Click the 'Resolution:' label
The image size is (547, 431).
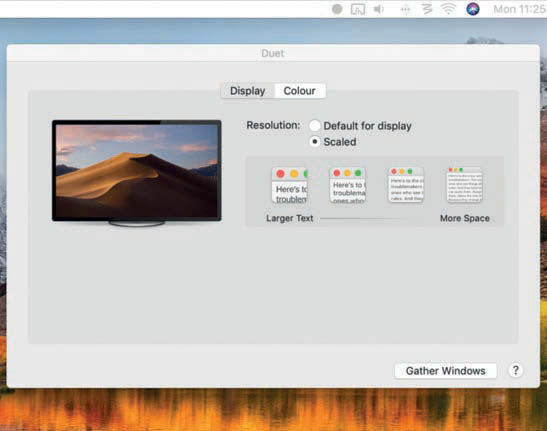click(273, 125)
